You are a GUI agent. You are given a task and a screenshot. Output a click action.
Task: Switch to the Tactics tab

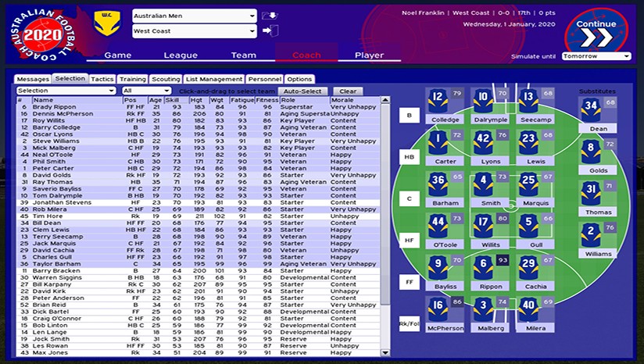(102, 79)
